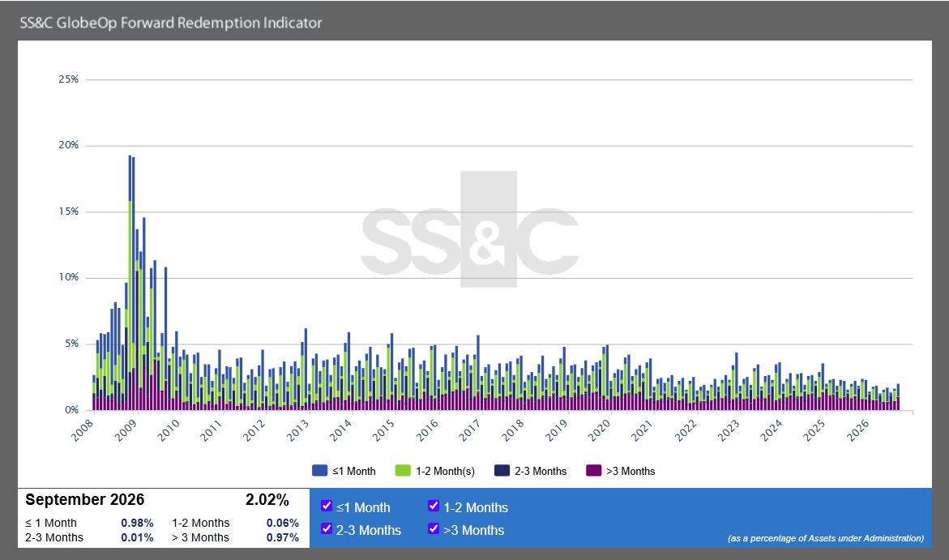This screenshot has width=949, height=560.
Task: Click the dark navy 2-3 Months legend swatch
Action: pyautogui.click(x=502, y=470)
